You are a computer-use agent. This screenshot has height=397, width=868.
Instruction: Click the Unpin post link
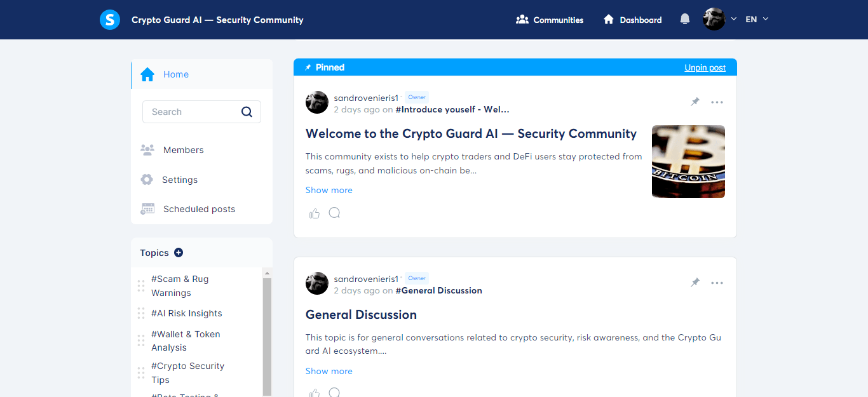[705, 68]
